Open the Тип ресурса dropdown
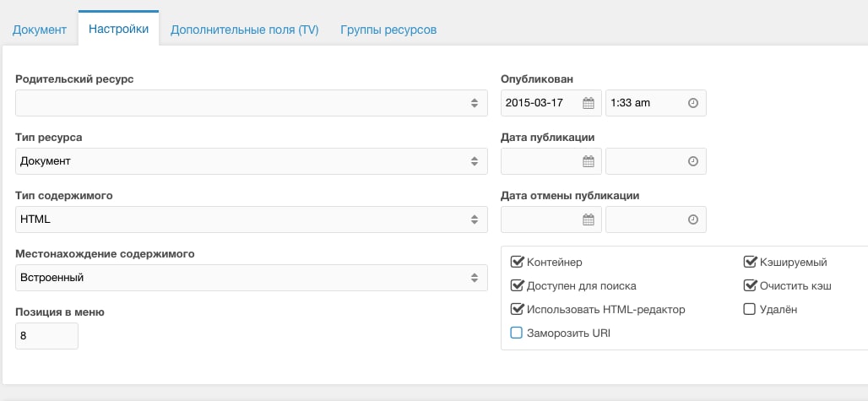The width and height of the screenshot is (868, 401). click(x=252, y=161)
